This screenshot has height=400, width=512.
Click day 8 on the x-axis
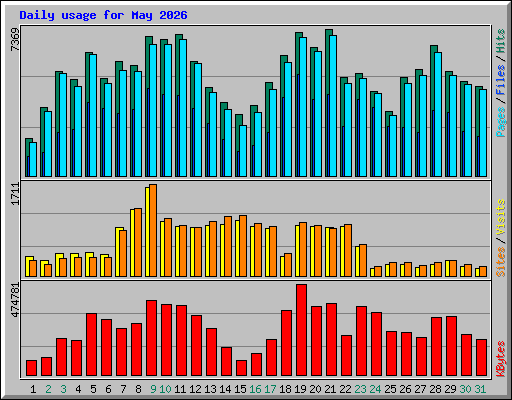[x=138, y=389]
